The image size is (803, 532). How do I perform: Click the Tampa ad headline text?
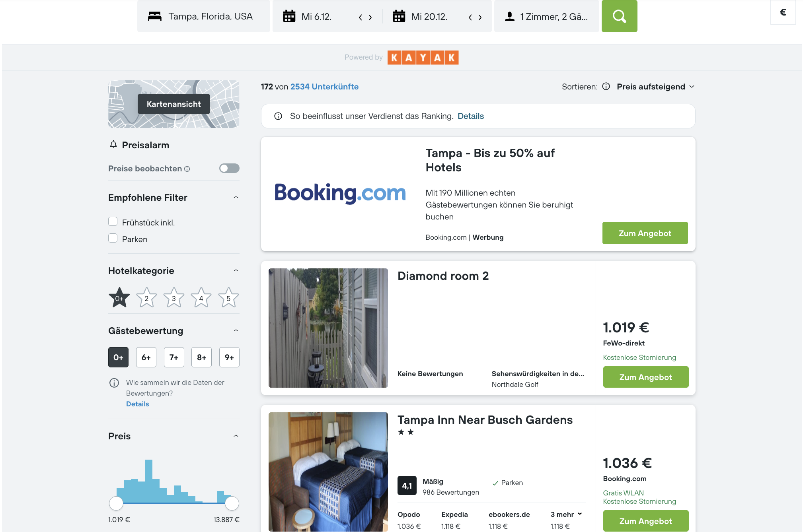[x=490, y=160]
